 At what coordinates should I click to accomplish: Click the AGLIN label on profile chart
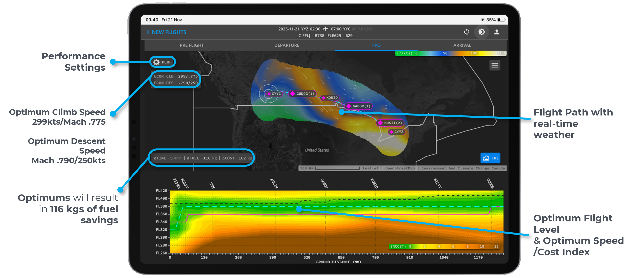[x=274, y=184]
